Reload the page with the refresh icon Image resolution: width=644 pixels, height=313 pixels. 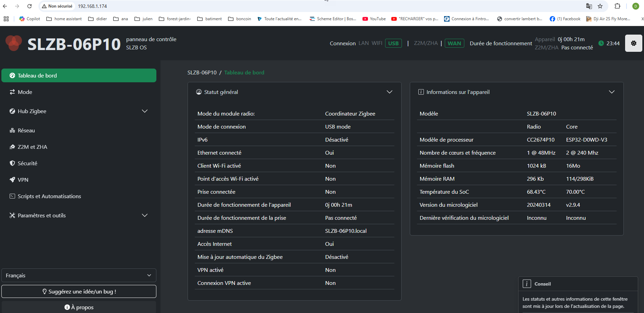pos(29,6)
